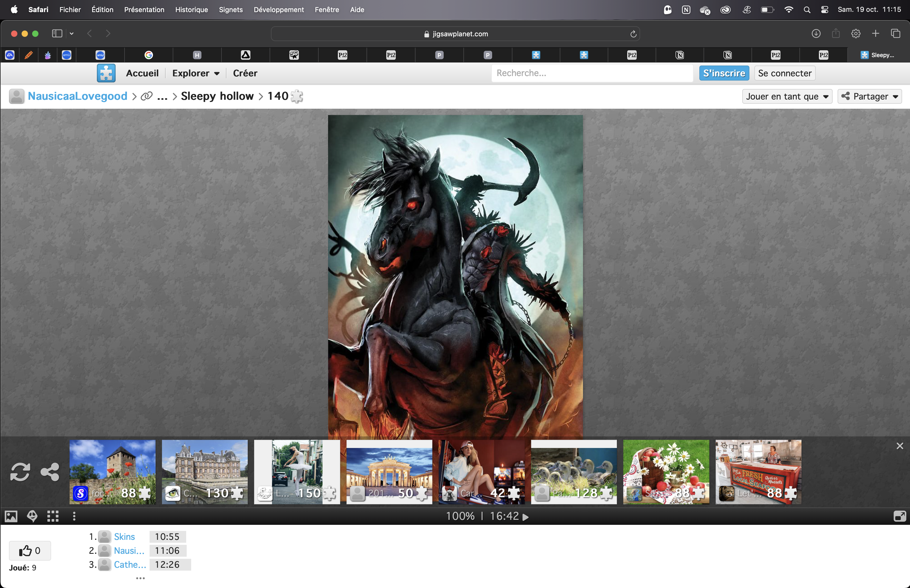This screenshot has width=910, height=588.
Task: Click the restart puzzle refresh icon
Action: tap(20, 472)
